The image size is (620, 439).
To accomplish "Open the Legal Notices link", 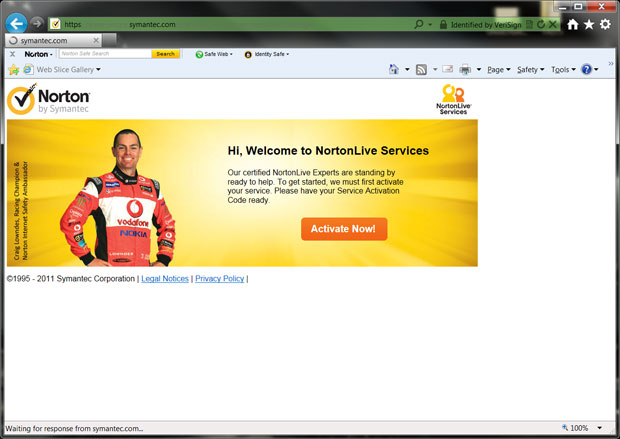I will coord(165,278).
